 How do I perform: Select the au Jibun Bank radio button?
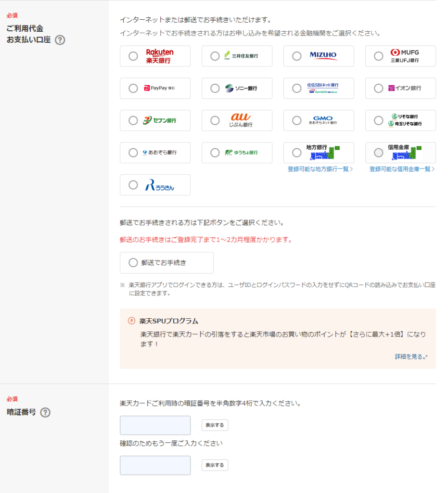pos(215,120)
